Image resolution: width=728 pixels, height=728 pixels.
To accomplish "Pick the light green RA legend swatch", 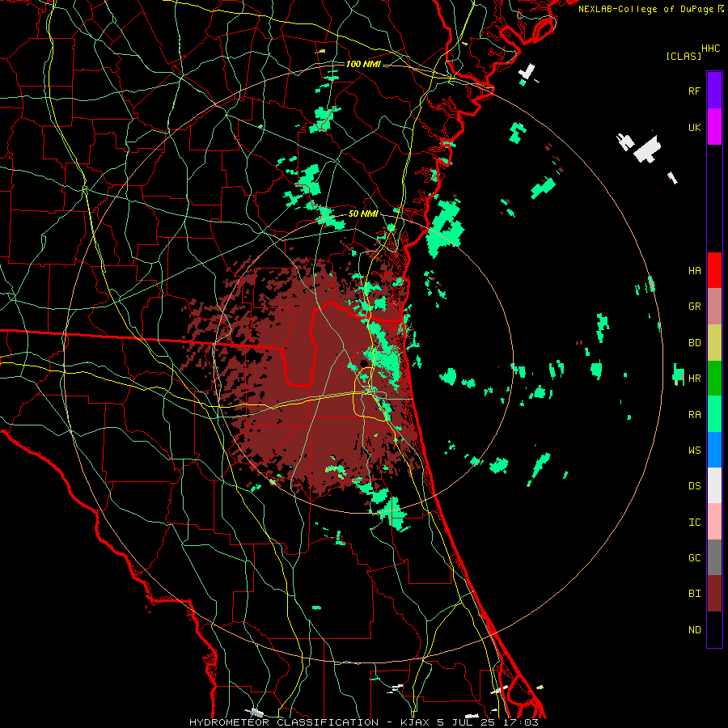I will pos(714,414).
